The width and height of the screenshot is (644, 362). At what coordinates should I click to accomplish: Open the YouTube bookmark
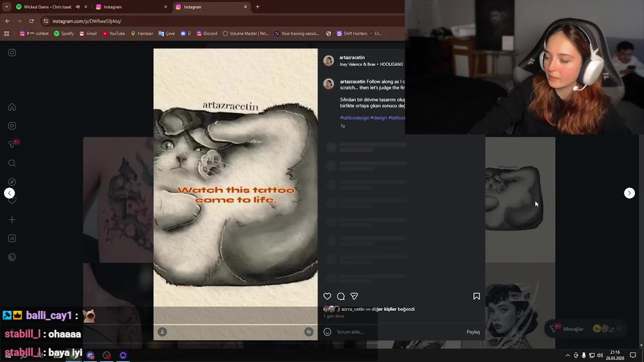point(113,34)
